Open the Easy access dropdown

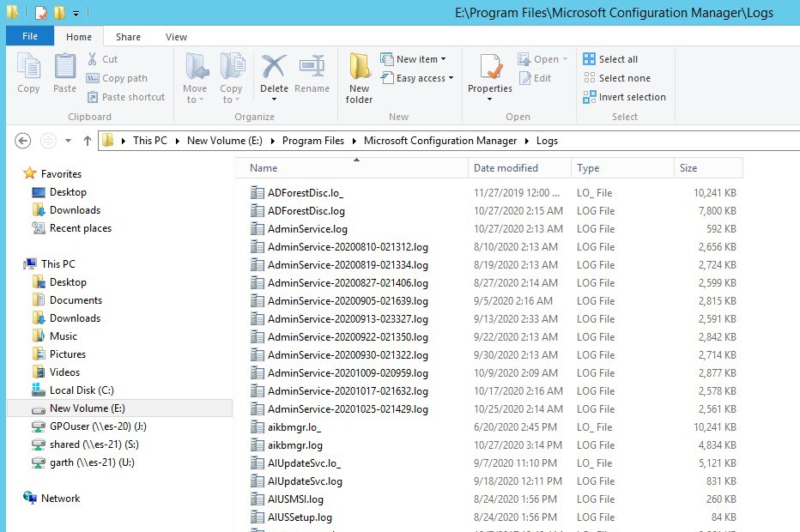tap(417, 78)
